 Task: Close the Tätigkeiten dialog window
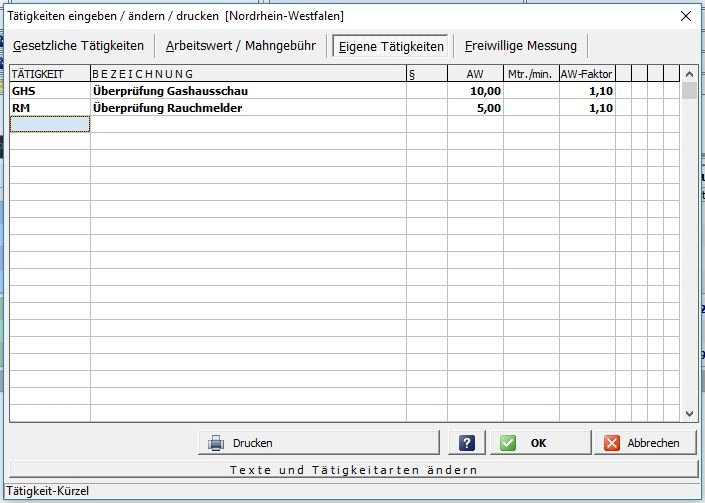coord(685,16)
